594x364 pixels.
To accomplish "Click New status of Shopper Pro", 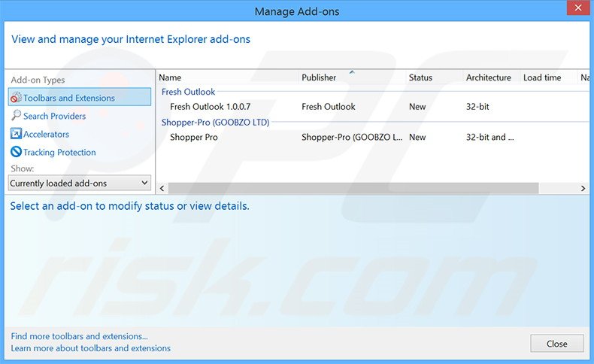I will (x=417, y=137).
